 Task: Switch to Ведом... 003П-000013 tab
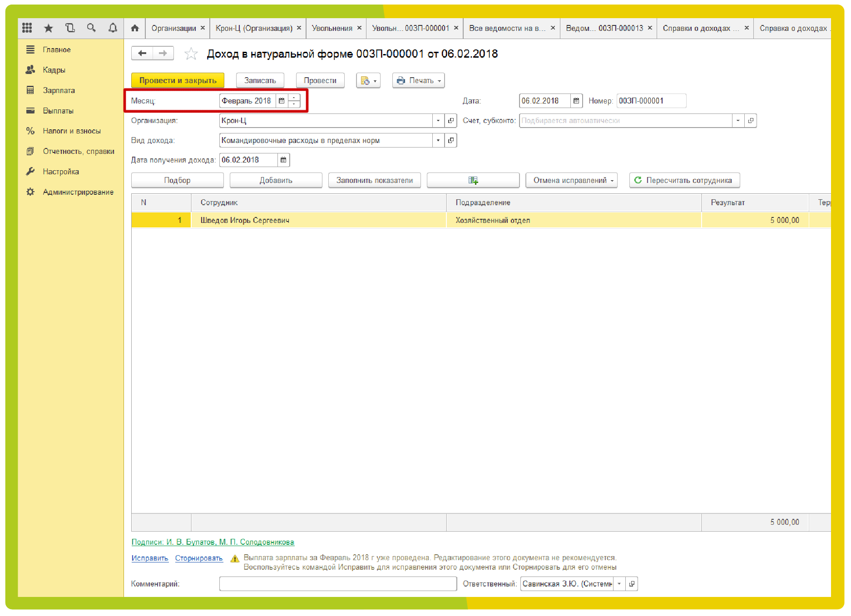coord(604,28)
